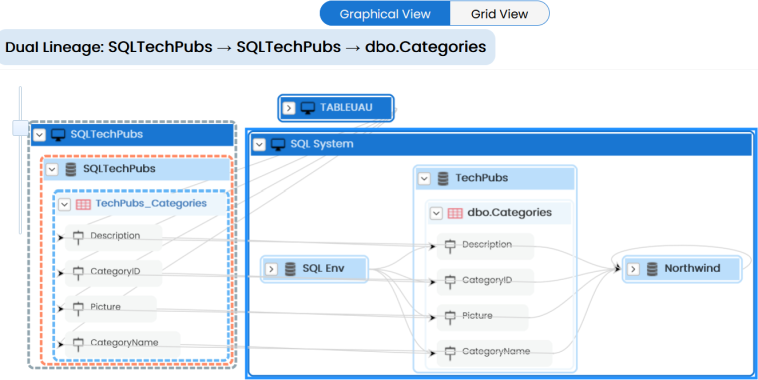Image resolution: width=758 pixels, height=380 pixels.
Task: Collapse the TechPubs_Categories table node
Action: pos(64,204)
